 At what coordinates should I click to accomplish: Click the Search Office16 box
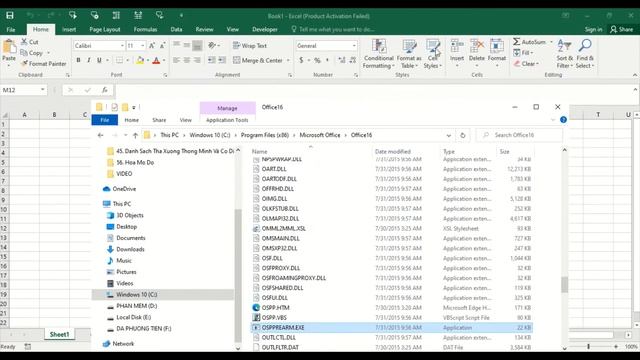tap(519, 135)
